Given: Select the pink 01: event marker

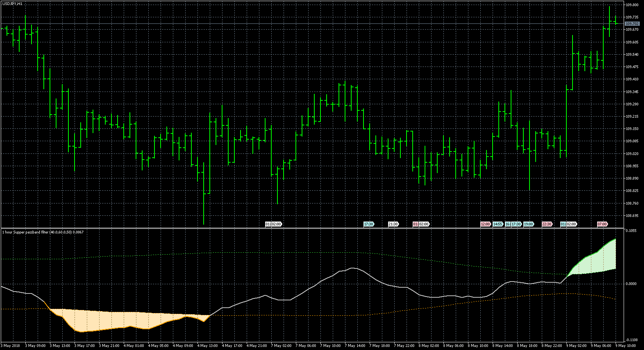Looking at the screenshot, I should [415, 224].
